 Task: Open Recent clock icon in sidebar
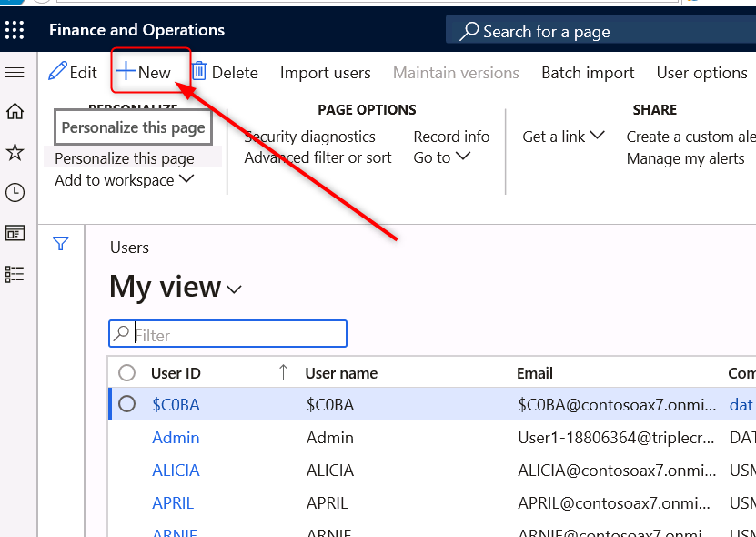point(15,192)
